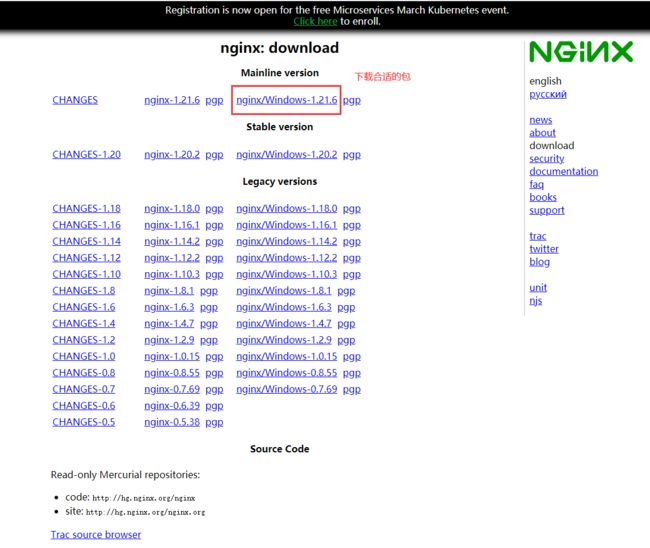
Task: Download nginx-0.5.38 source
Action: [x=172, y=422]
